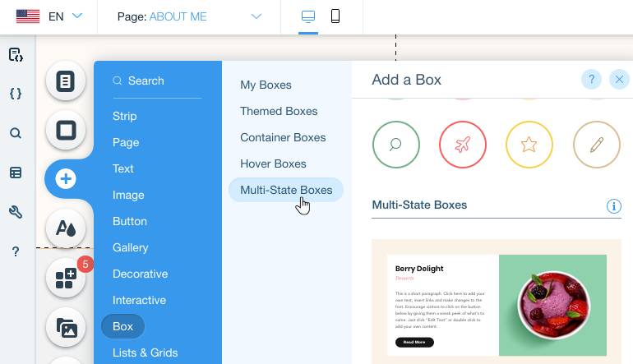Screen dimensions: 633x364
Task: Add the tan pencil circle box
Action: [596, 145]
